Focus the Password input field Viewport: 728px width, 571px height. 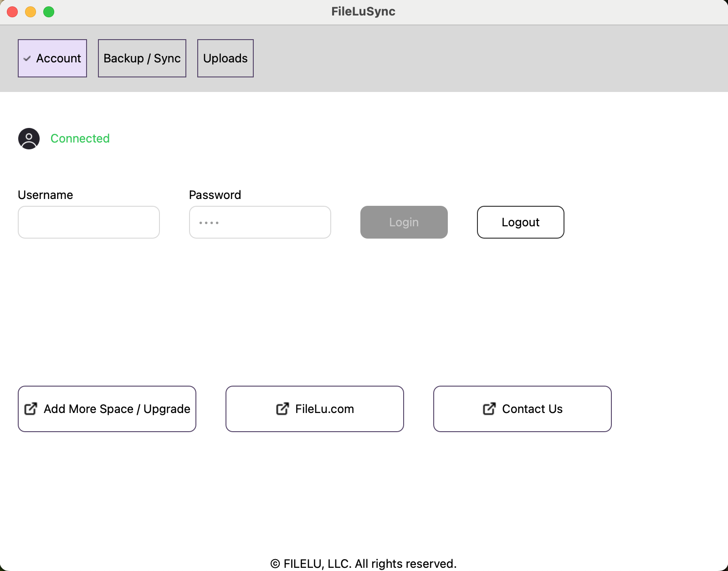tap(260, 222)
